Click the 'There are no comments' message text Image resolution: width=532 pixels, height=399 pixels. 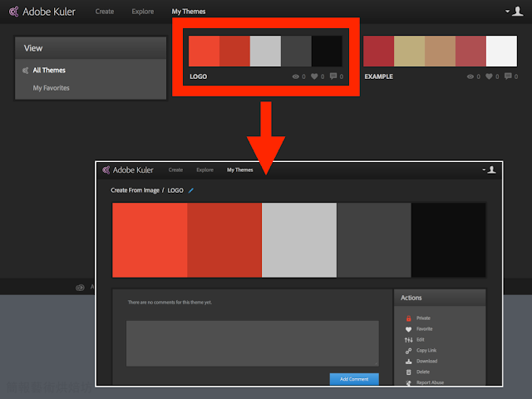(x=170, y=303)
